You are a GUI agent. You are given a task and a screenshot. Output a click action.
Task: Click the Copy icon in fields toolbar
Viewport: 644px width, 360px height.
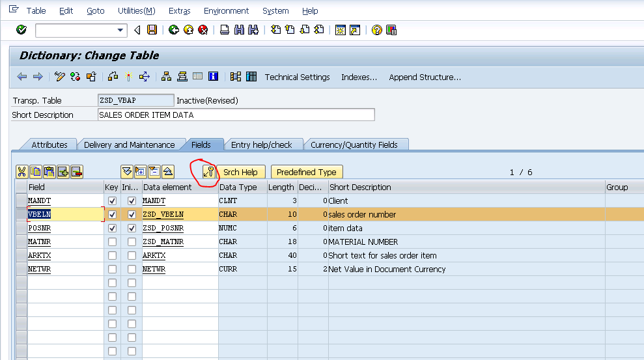[x=36, y=172]
